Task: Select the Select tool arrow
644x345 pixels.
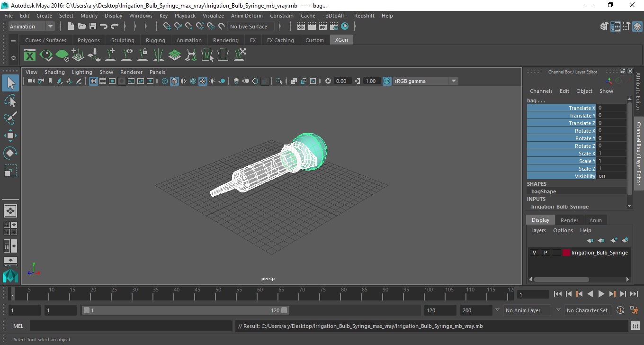Action: click(10, 83)
